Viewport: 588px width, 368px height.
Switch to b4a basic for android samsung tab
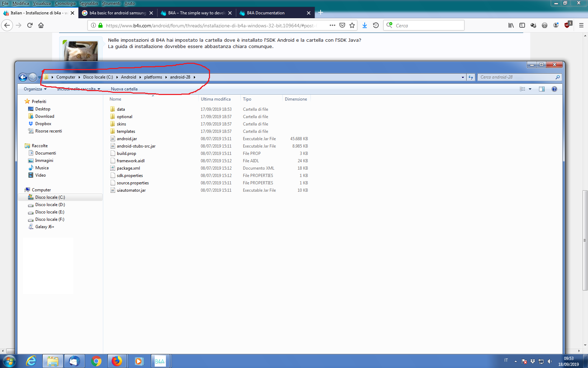coord(117,13)
